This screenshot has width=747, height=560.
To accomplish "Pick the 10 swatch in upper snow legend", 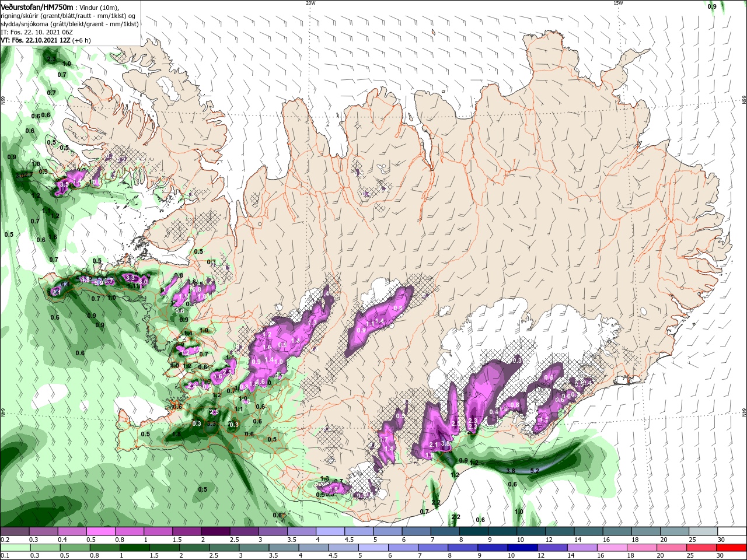I will (x=531, y=531).
